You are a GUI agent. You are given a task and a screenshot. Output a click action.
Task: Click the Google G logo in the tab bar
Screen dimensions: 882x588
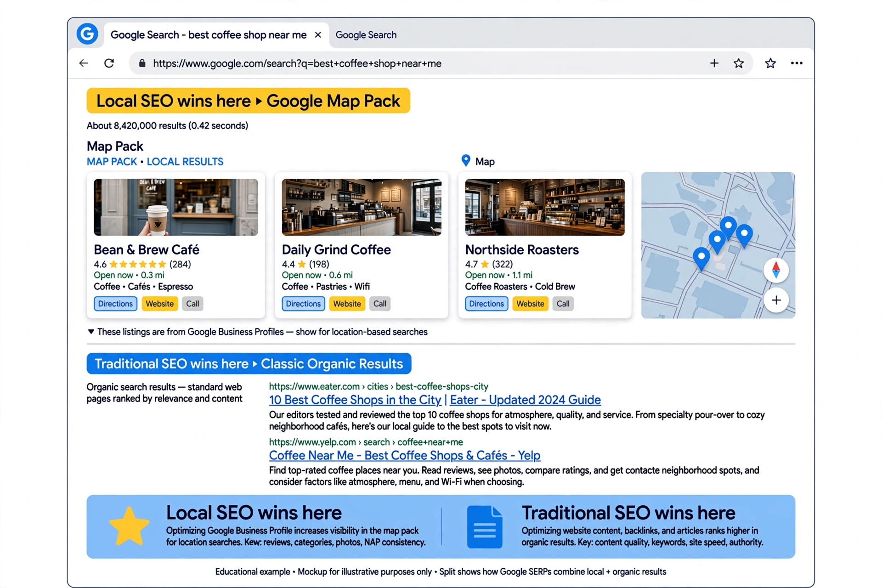coord(87,34)
